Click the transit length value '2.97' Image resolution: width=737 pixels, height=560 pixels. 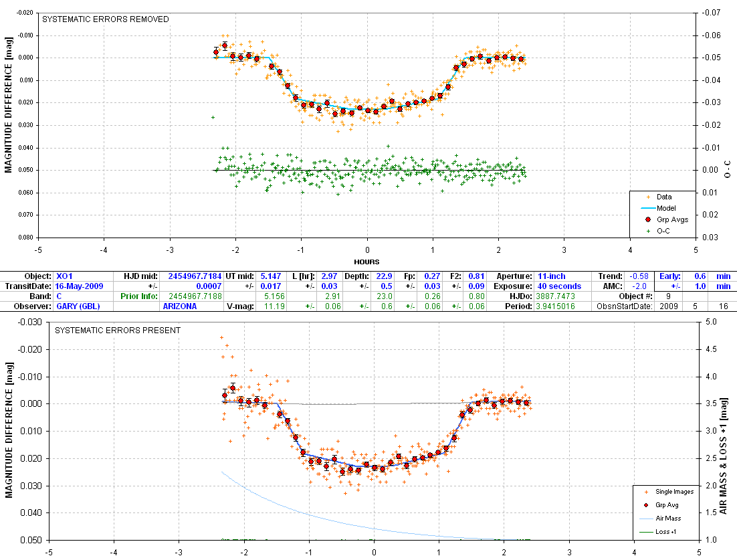click(329, 276)
